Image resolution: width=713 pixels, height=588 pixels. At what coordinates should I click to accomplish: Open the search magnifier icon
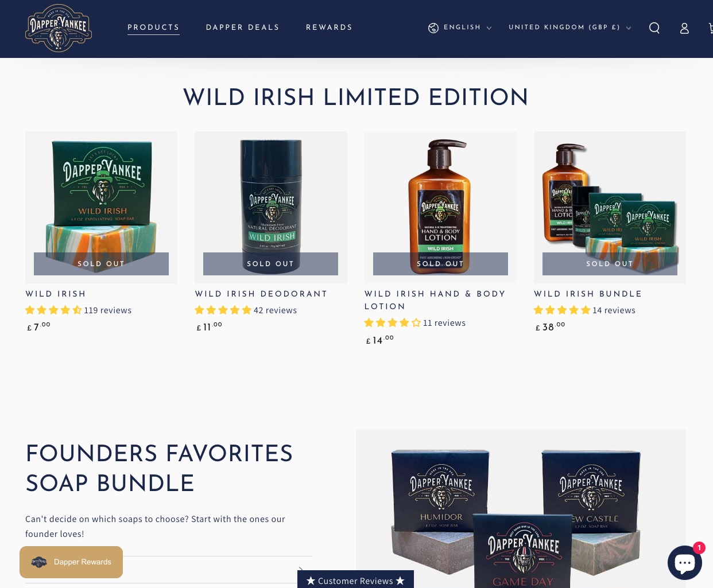click(x=654, y=28)
